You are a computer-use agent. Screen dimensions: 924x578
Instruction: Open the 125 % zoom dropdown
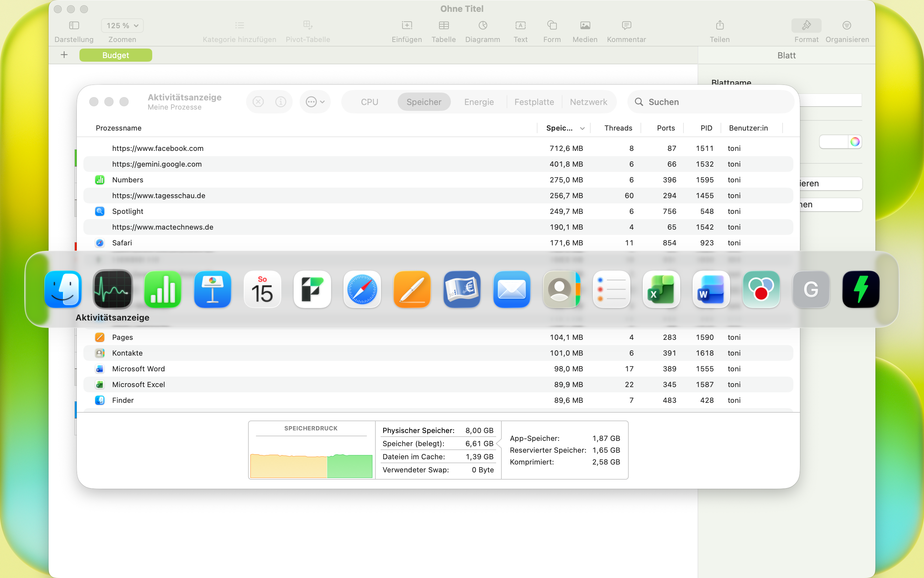click(x=122, y=26)
